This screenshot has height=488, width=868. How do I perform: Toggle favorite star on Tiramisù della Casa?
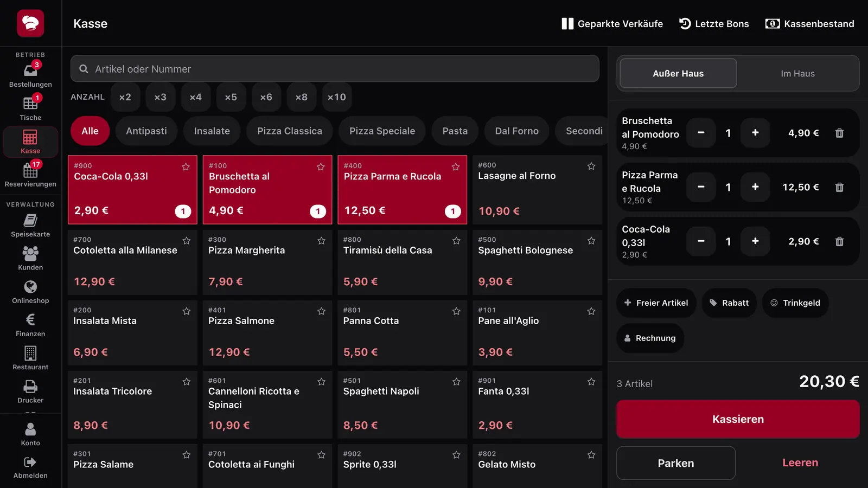click(x=456, y=241)
